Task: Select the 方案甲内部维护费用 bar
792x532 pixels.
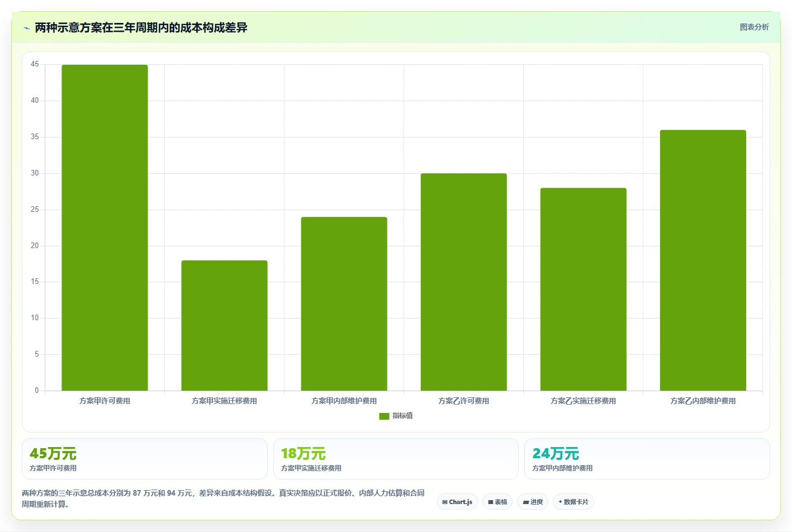Action: click(x=344, y=304)
